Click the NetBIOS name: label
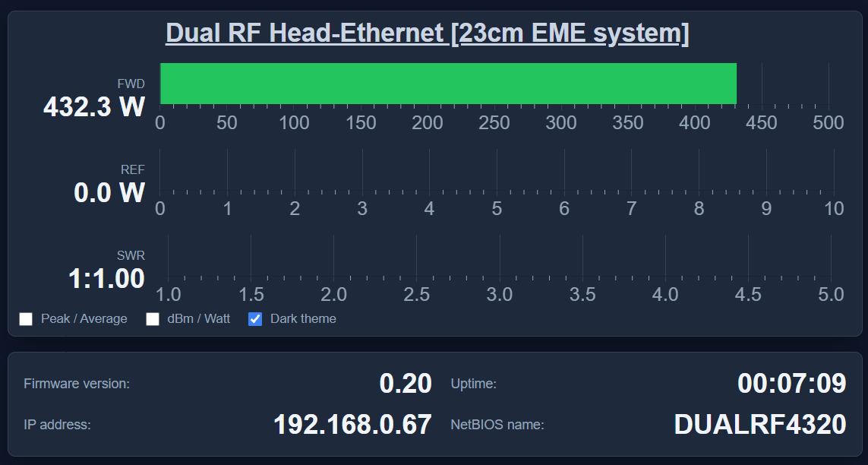 tap(497, 425)
